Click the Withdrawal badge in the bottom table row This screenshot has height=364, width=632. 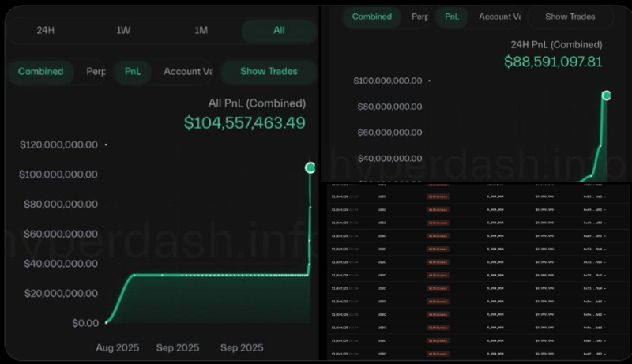[437, 353]
